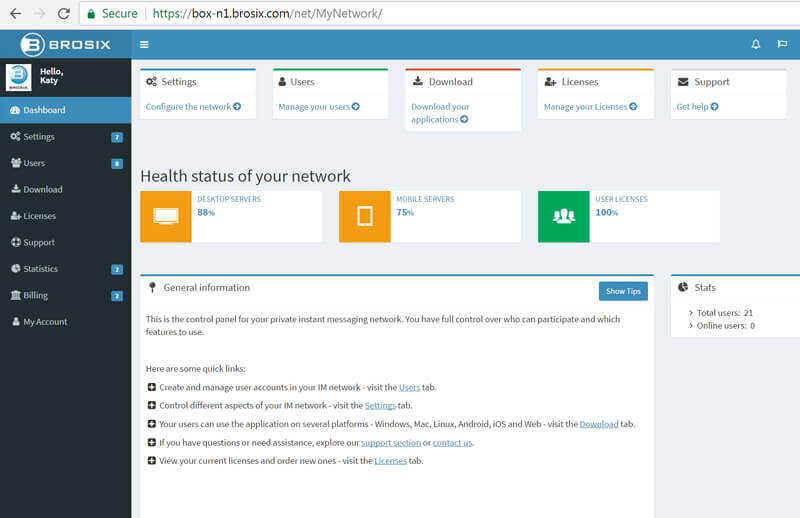Screen dimensions: 800x518
Task: Click the Statistics pie icon in sidebar
Action: 16,268
